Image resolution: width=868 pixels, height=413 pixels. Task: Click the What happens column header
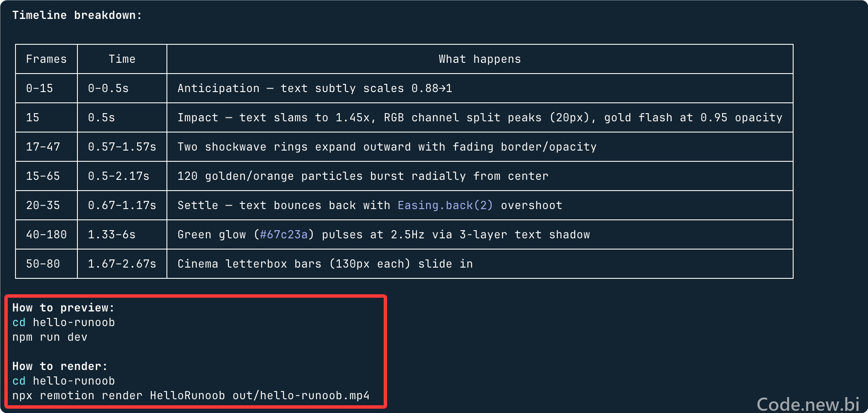pyautogui.click(x=480, y=59)
